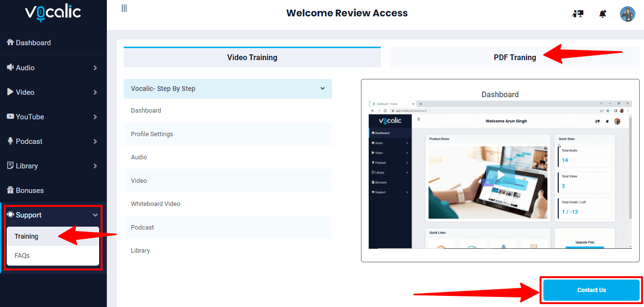This screenshot has height=307, width=644.
Task: Click the YouTube label in sidebar
Action: [x=30, y=117]
